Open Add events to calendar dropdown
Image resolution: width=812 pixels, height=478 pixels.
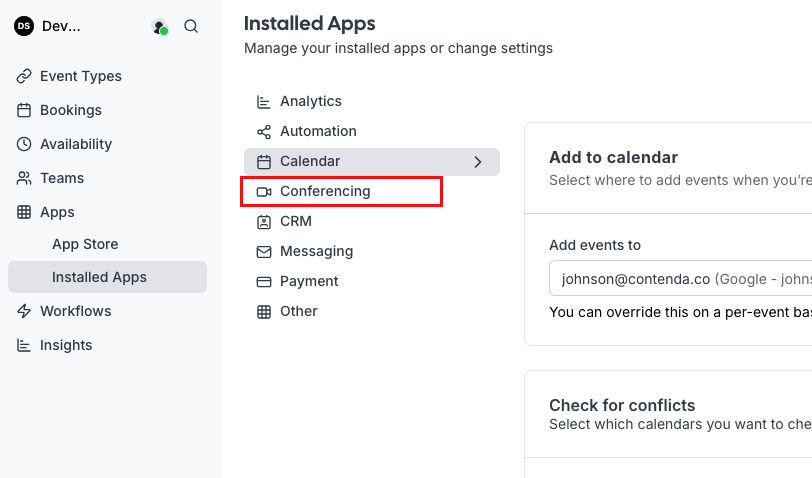pos(680,279)
